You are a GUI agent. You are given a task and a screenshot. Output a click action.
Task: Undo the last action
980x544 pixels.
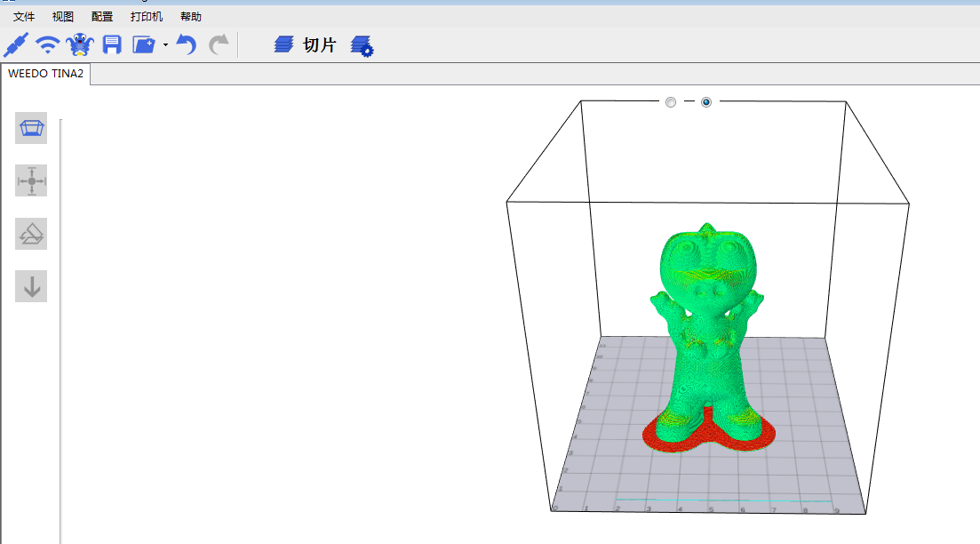(186, 44)
